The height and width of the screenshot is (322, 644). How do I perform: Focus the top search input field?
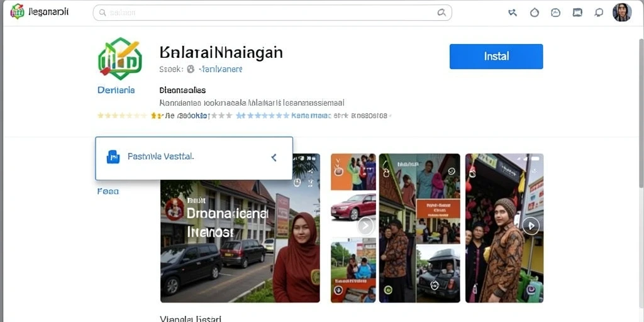coord(272,13)
